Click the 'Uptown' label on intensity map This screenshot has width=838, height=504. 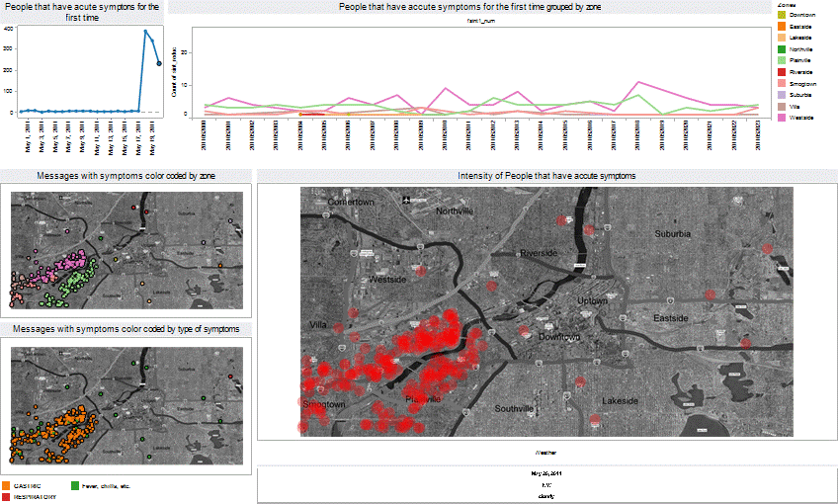[592, 300]
